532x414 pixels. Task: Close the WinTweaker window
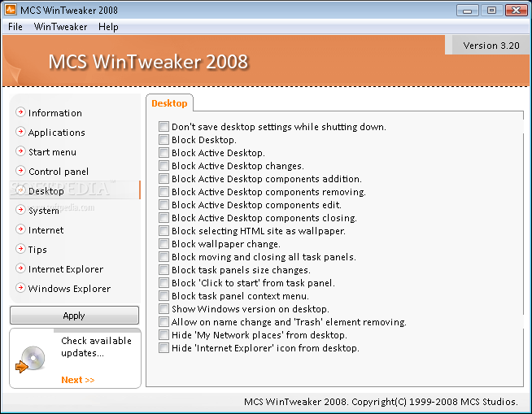(516, 11)
